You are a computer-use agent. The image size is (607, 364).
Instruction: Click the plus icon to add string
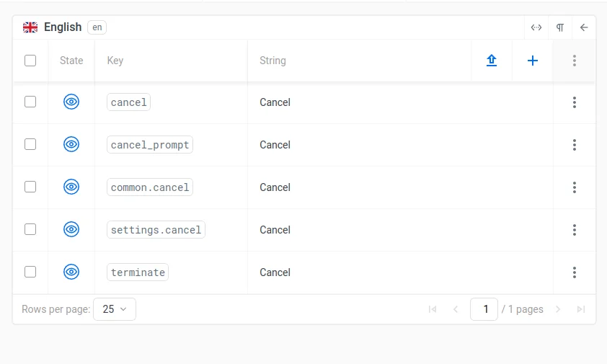[533, 61]
